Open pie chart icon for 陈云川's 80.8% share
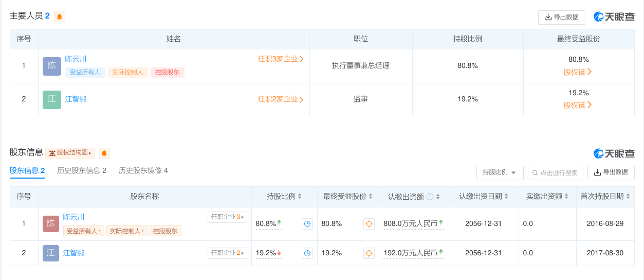 307,223
